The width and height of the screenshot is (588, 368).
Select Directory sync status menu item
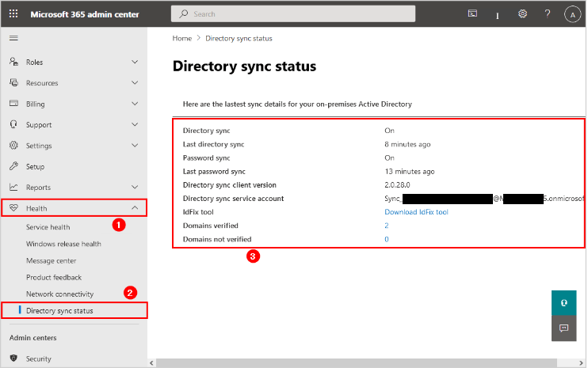[x=74, y=311]
